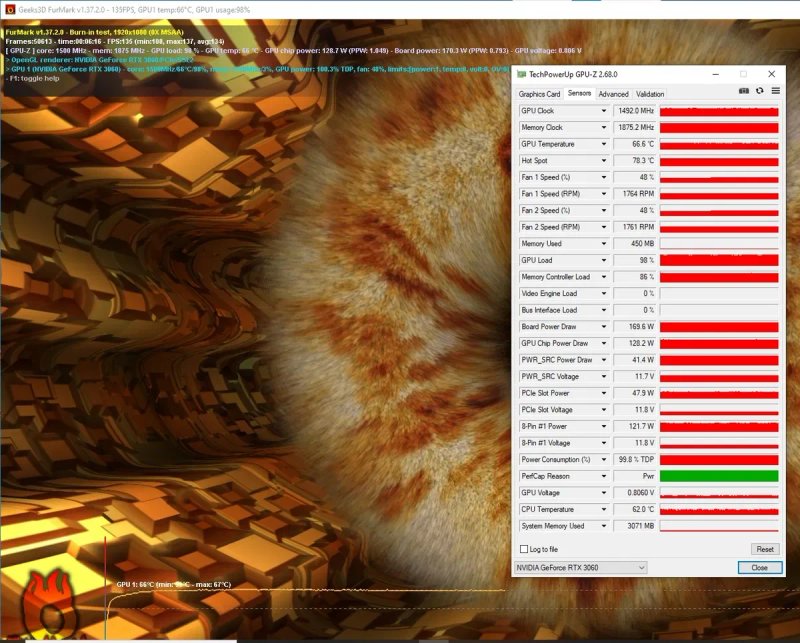Click the 78.3 °C Hot Spot value

tap(635, 161)
